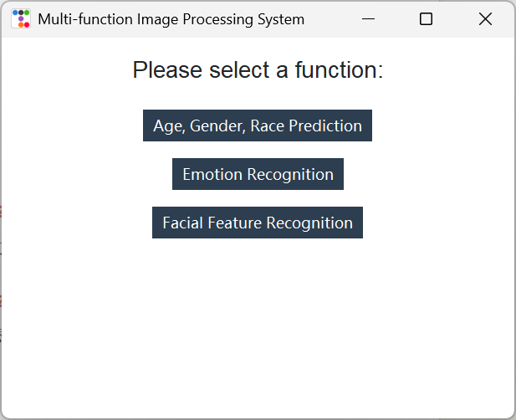Minimize the Image Processing System window

point(367,18)
